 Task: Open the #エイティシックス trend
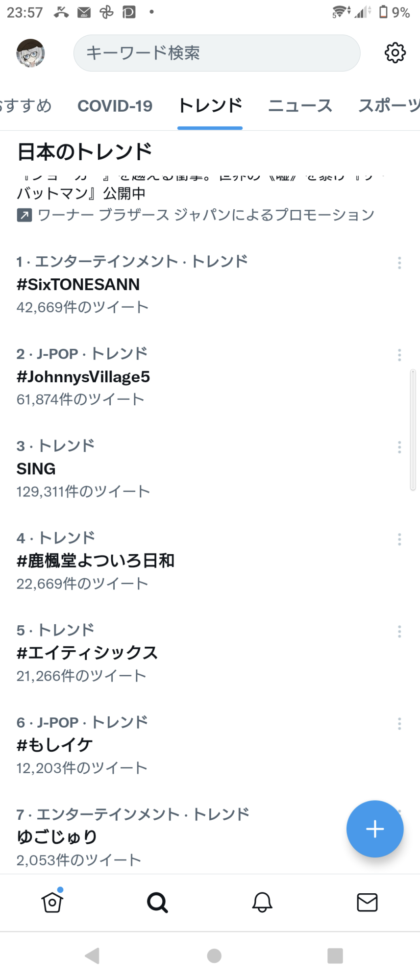pos(87,653)
